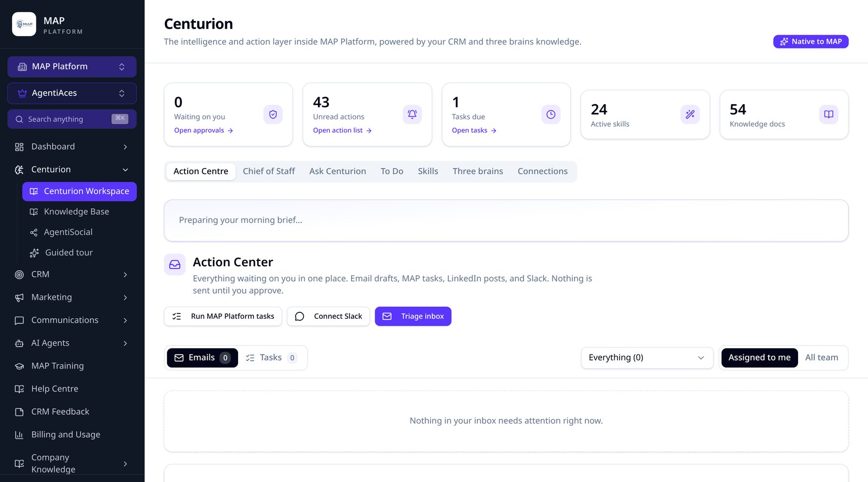Open Knowledge Base in the sidebar

click(x=79, y=212)
